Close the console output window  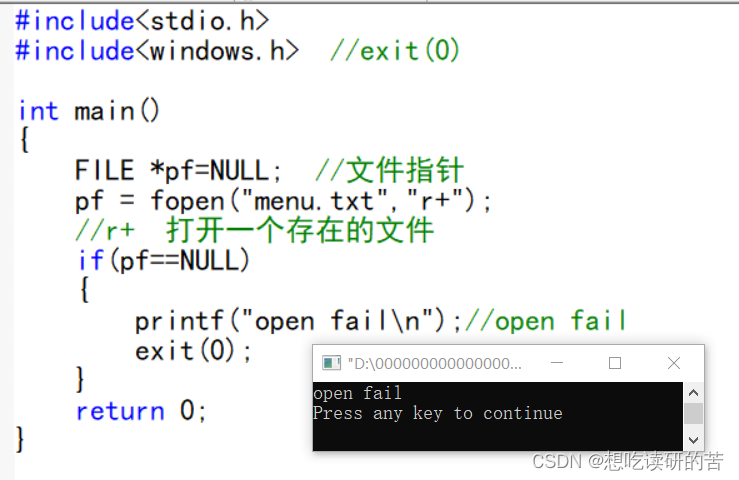(x=674, y=363)
